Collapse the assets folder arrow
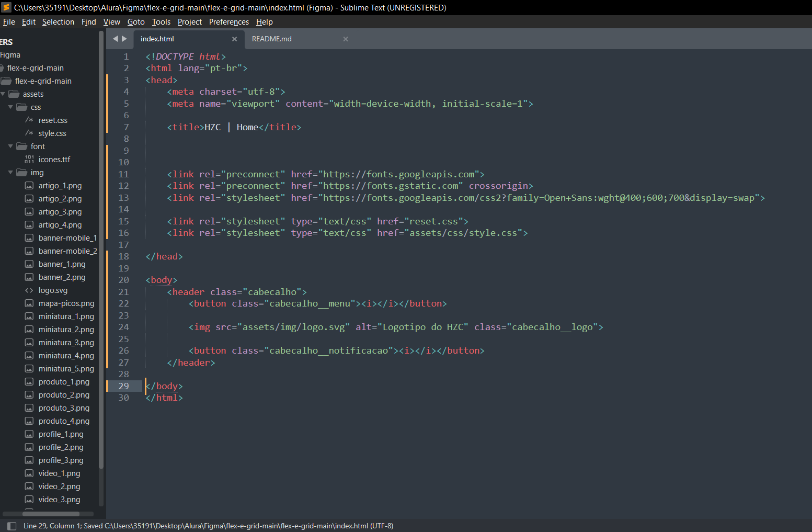Viewport: 812px width, 532px height. pyautogui.click(x=3, y=94)
